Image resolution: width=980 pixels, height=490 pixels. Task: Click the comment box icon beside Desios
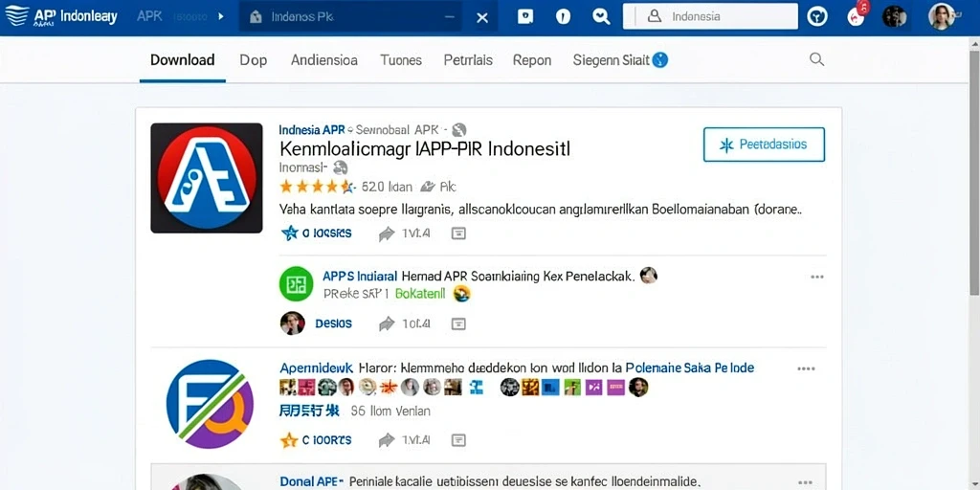tap(458, 323)
